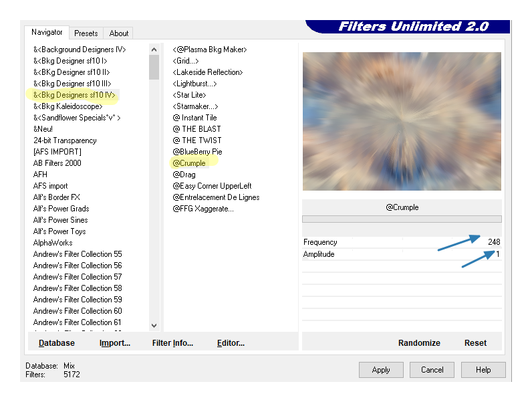Click the Database button
Image resolution: width=532 pixels, height=402 pixels.
click(57, 343)
